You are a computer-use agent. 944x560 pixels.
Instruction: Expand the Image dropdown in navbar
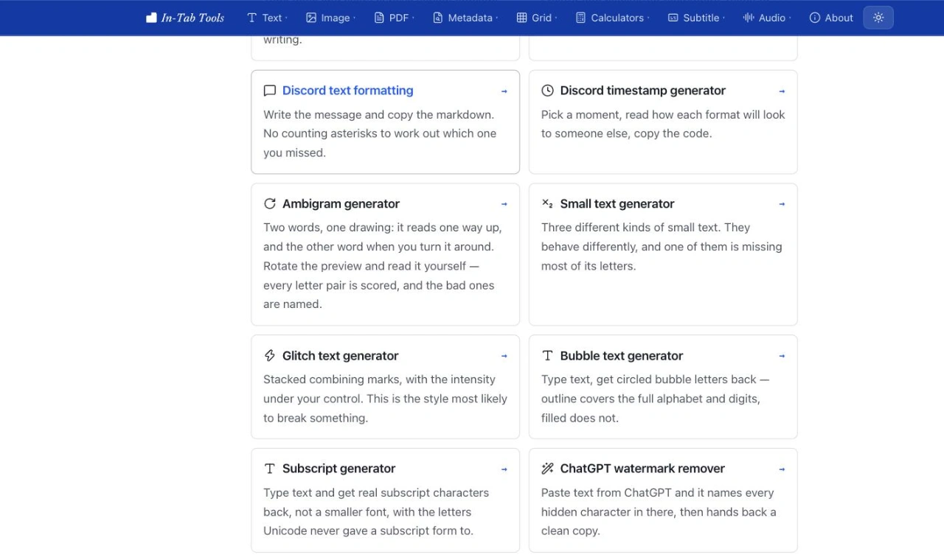pyautogui.click(x=330, y=18)
